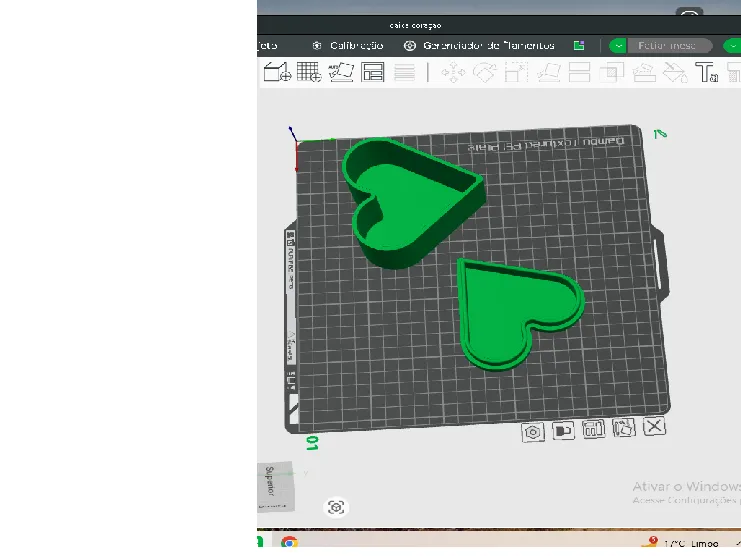Click the Fatiar mesa button
Screen dimensions: 741x556
669,46
